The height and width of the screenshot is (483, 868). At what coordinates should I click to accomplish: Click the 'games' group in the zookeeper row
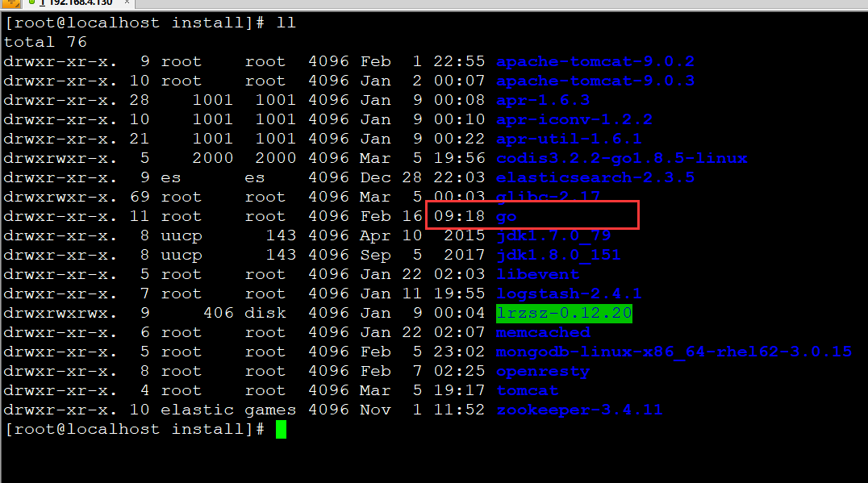[271, 410]
